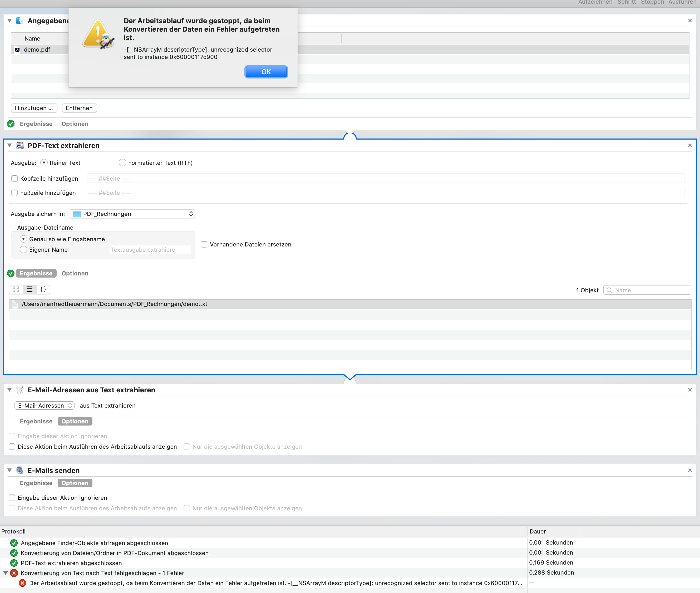Screen dimensions: 700x593
Task: Enable Fußzeile hinzufügen checkbox
Action: tap(14, 193)
